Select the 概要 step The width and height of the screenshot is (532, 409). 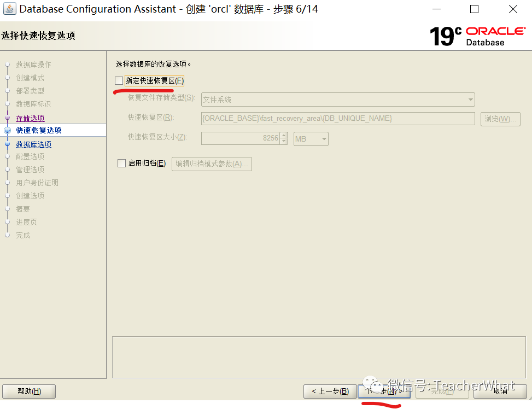(x=23, y=209)
